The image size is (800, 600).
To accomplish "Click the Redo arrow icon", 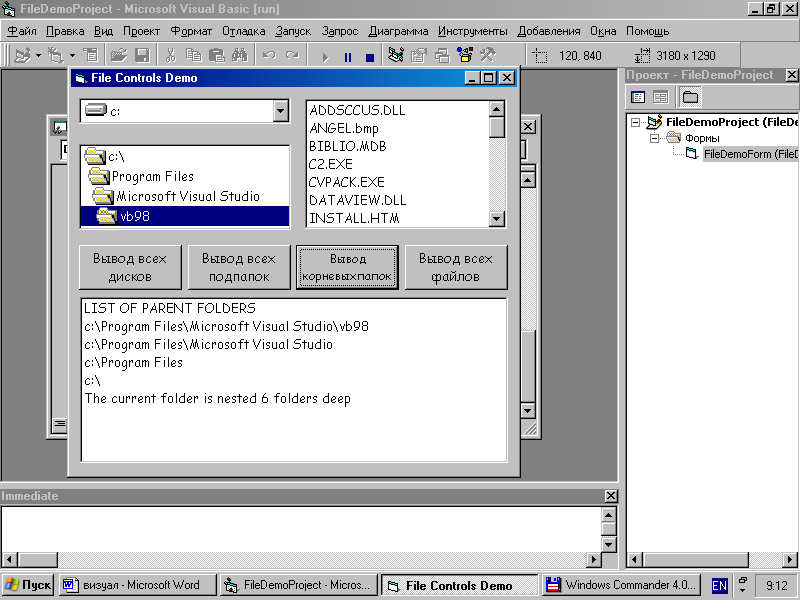I will coord(292,55).
